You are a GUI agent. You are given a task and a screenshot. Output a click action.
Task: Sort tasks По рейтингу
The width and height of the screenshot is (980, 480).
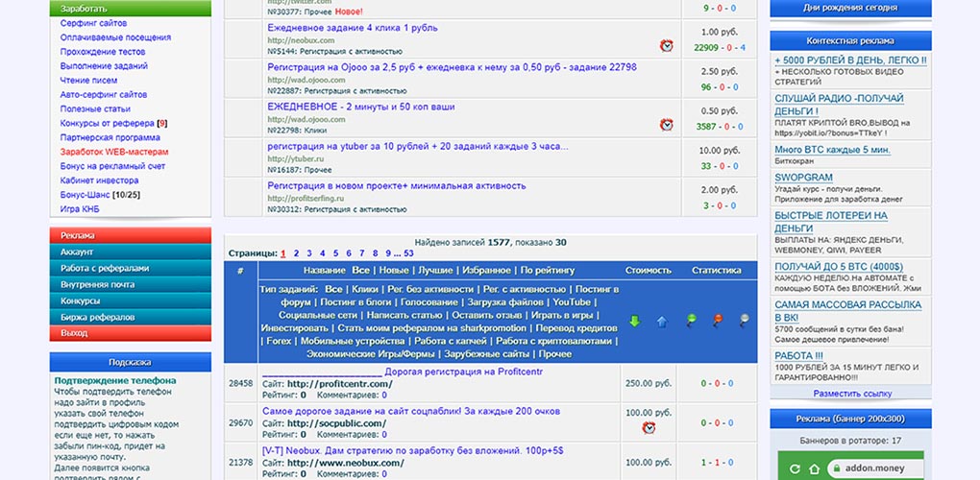pos(548,271)
